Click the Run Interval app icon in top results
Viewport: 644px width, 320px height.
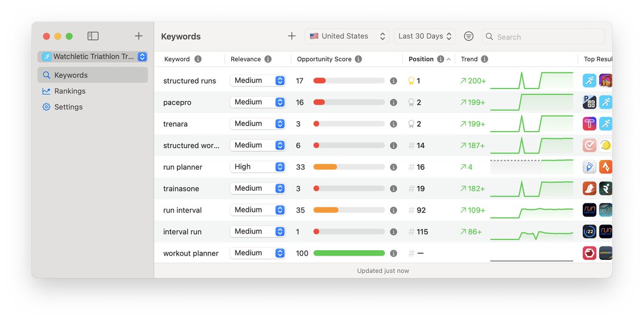(589, 210)
